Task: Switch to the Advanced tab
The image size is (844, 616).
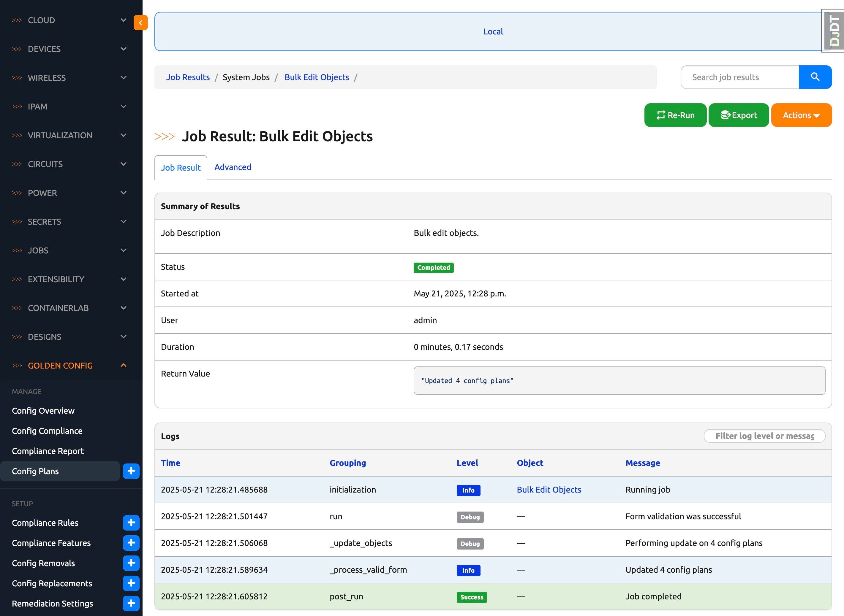Action: tap(233, 167)
